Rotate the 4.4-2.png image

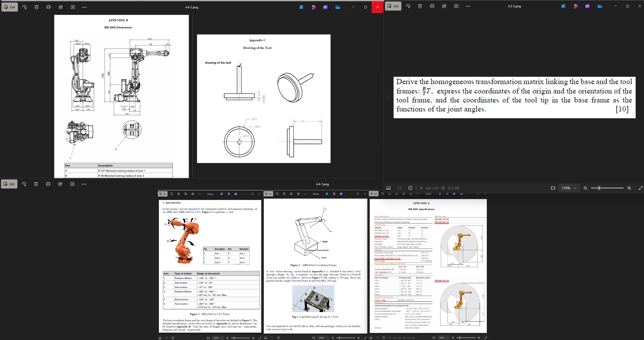pyautogui.click(x=24, y=7)
